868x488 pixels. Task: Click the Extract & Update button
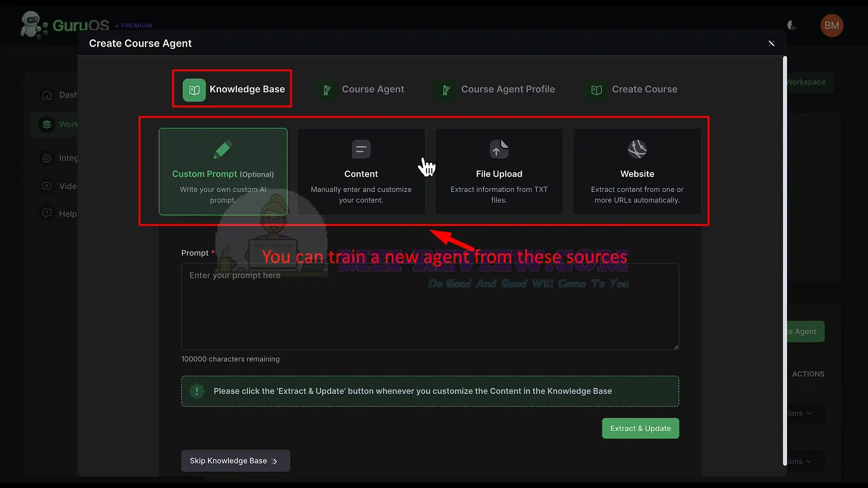pyautogui.click(x=640, y=428)
